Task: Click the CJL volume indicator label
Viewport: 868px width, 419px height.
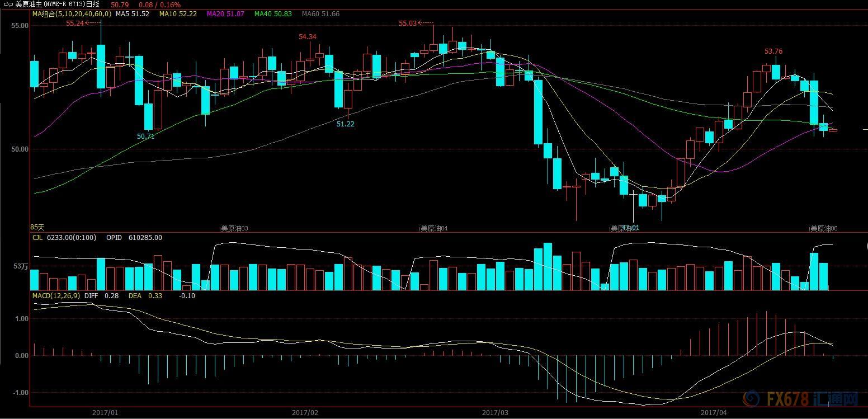Action: [x=37, y=238]
